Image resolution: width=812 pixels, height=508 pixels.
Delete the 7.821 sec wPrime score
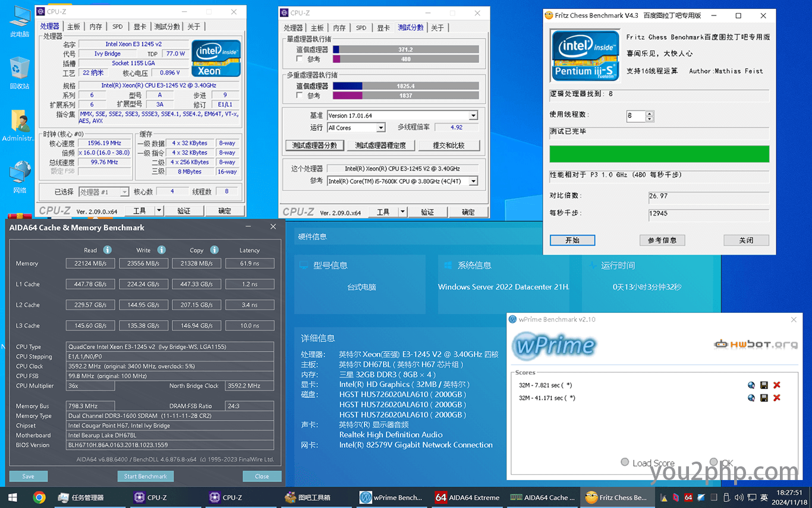776,385
